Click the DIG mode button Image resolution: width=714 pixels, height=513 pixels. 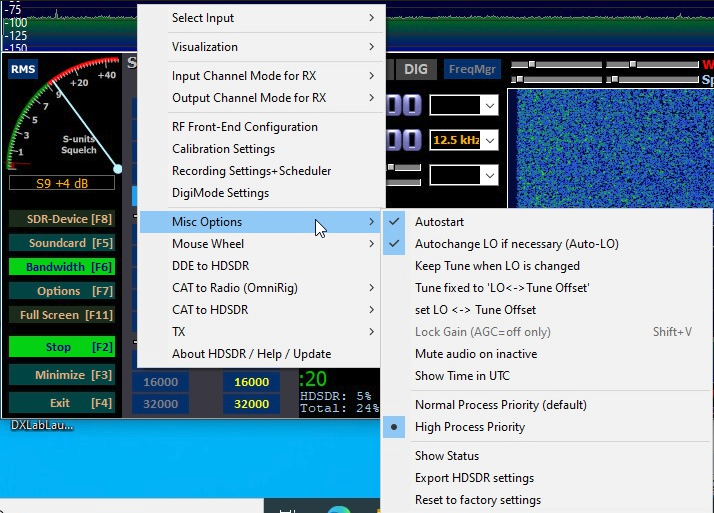point(416,69)
